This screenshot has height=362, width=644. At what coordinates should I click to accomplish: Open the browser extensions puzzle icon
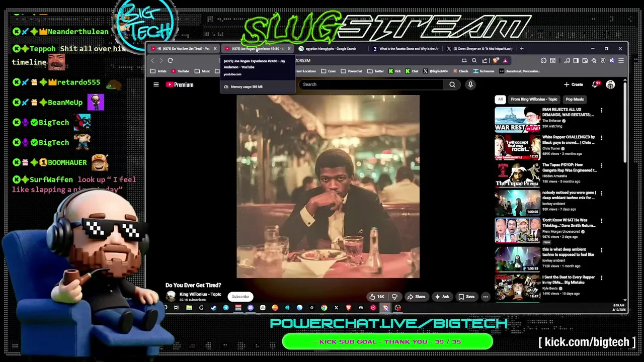coord(544,60)
